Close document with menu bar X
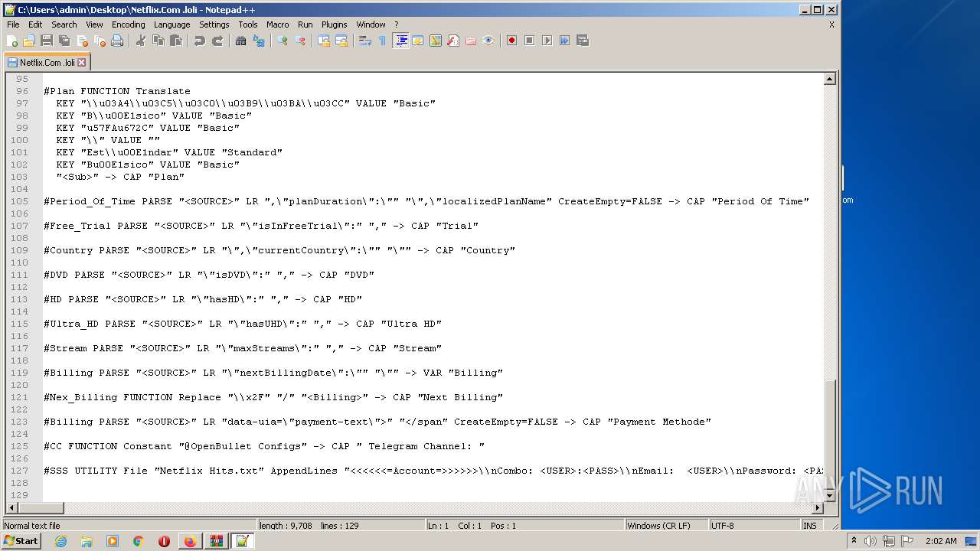This screenshot has width=980, height=551. (831, 24)
